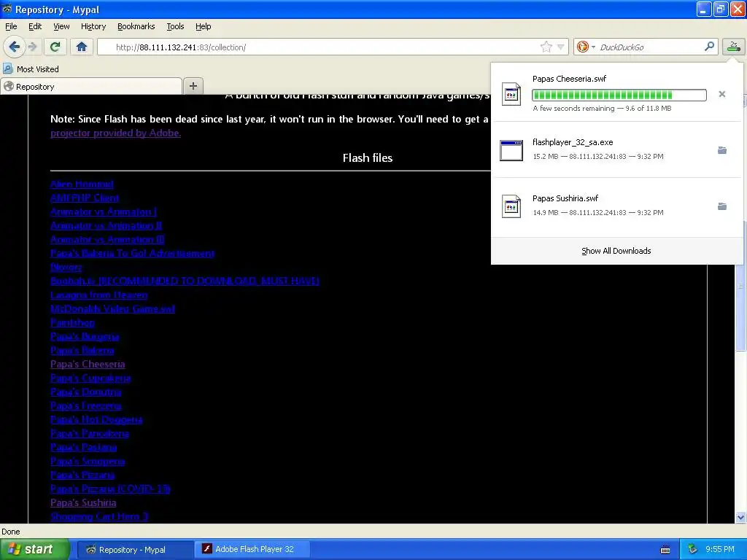Viewport: 747px width, 560px height.
Task: Open containing folder for Papas Sushiria.swf
Action: pos(721,206)
